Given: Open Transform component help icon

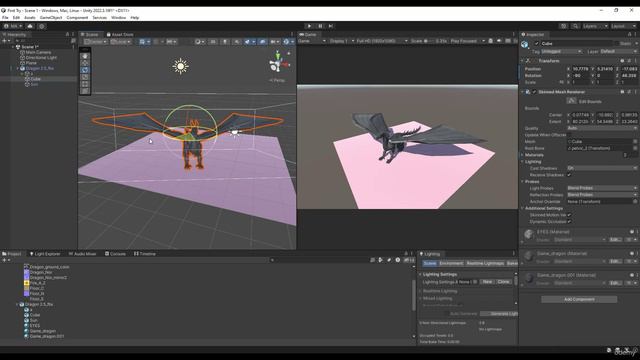Looking at the screenshot, I should point(622,61).
